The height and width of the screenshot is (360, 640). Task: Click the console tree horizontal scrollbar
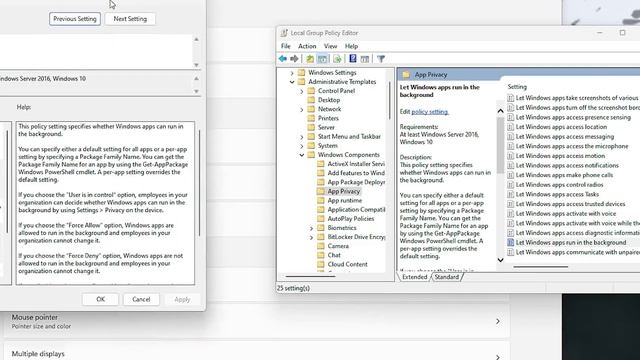click(x=310, y=276)
